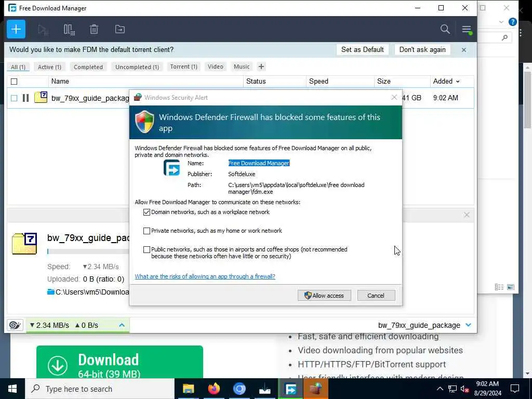Enable Public networks checkbox

coord(147,249)
